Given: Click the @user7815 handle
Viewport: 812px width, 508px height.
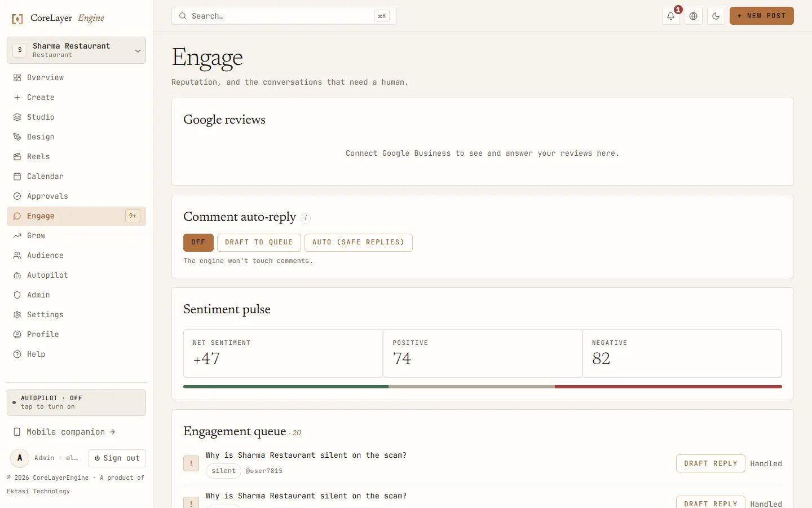Looking at the screenshot, I should click(264, 471).
